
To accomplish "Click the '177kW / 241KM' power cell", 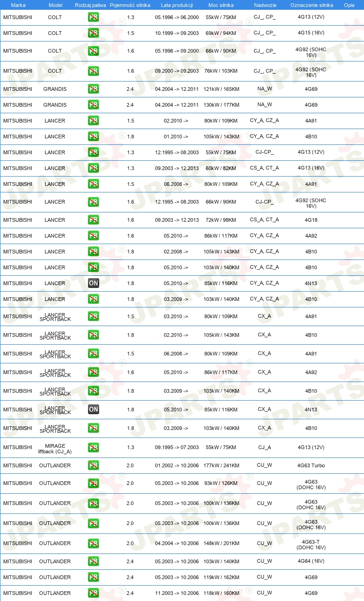I will (222, 465).
